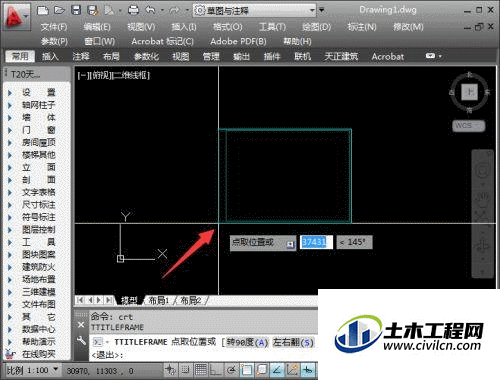500x380 pixels.
Task: Expand the 轴网柱子 menu item
Action: pyautogui.click(x=38, y=105)
